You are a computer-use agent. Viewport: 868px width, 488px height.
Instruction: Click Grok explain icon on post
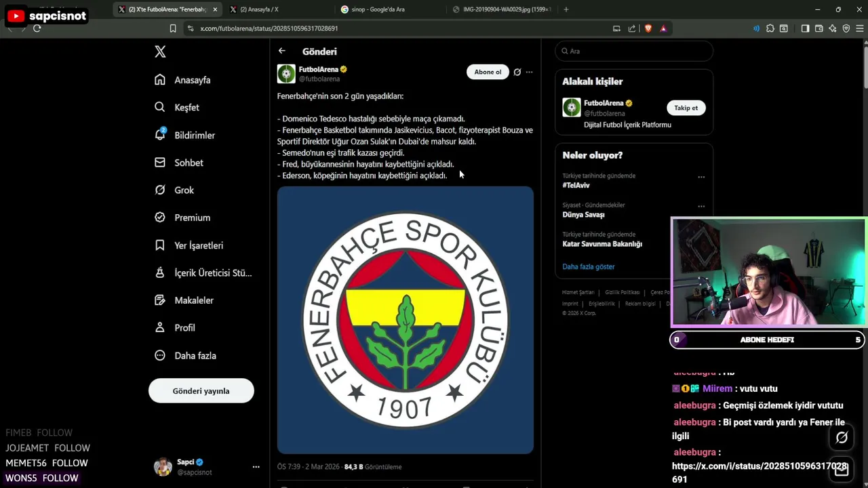[x=517, y=72]
